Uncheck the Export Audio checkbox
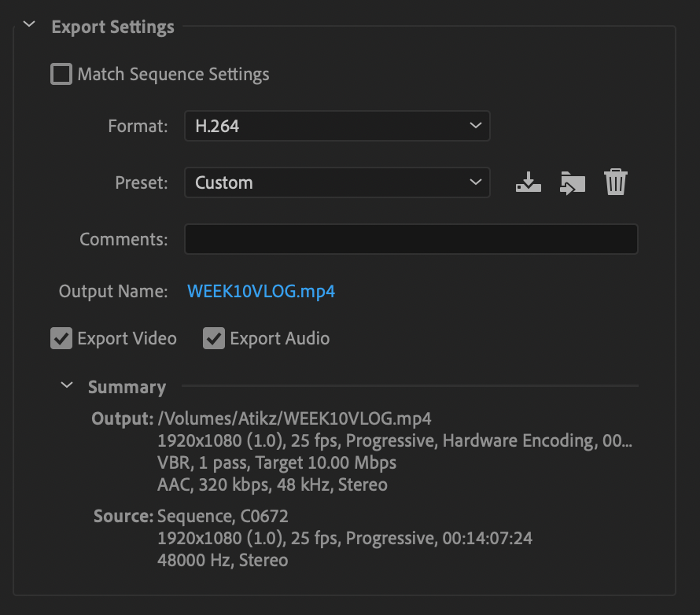Viewport: 700px width, 615px height. 213,338
